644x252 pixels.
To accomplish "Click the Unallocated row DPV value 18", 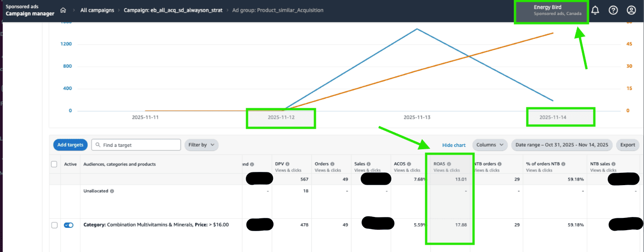I will tap(306, 191).
